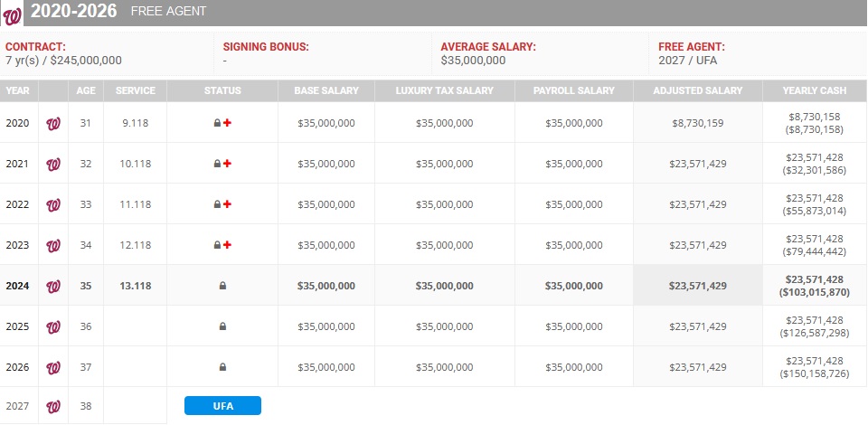868x425 pixels.
Task: Click the highlighted 2024 adjusted salary cell
Action: click(x=696, y=286)
